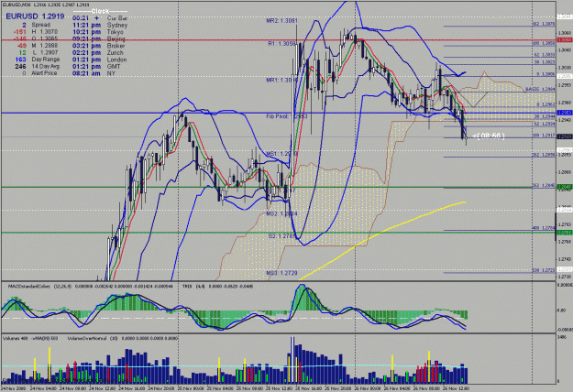
Task: Click the BASIS Fibonacci level label
Action: click(541, 89)
